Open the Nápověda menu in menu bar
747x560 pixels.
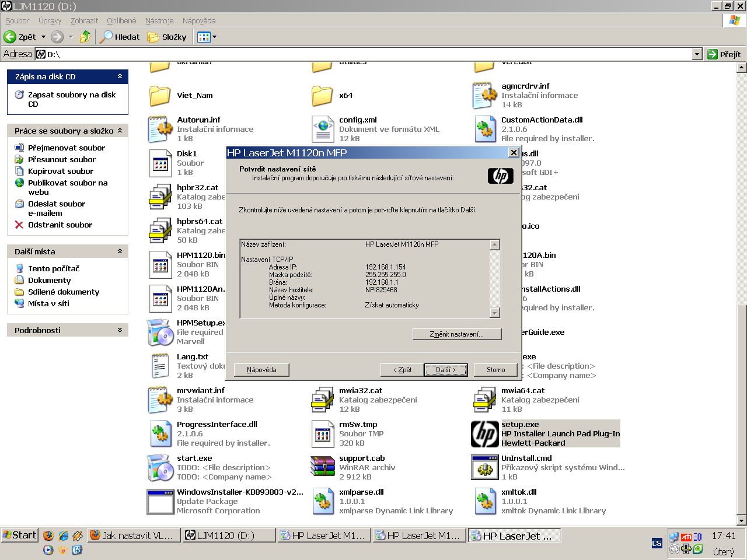pos(199,20)
